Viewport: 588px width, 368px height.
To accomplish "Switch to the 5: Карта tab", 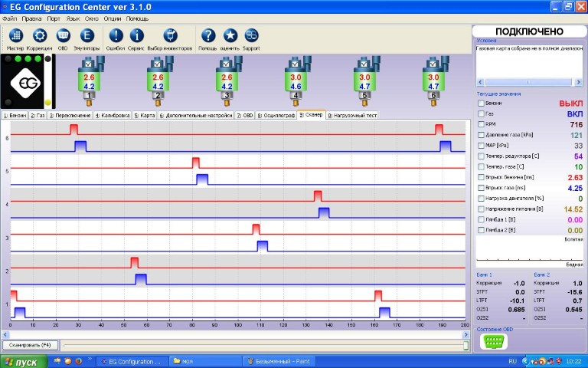I will tap(144, 115).
